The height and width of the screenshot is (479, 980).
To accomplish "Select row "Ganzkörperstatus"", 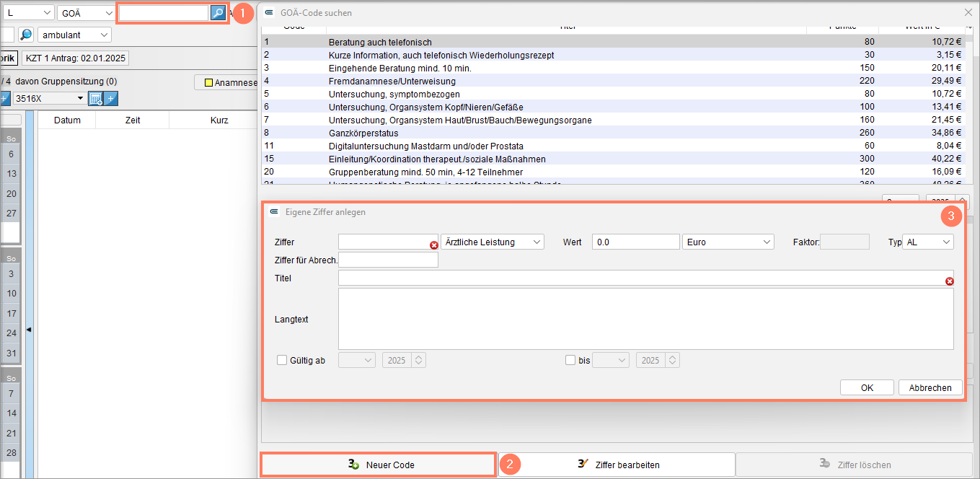I will (x=612, y=133).
